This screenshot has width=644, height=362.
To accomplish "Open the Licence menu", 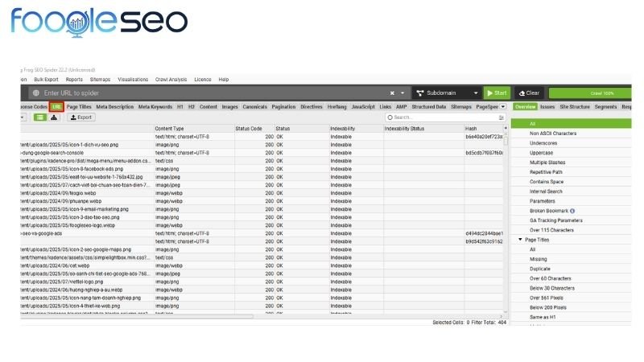I will [x=203, y=80].
